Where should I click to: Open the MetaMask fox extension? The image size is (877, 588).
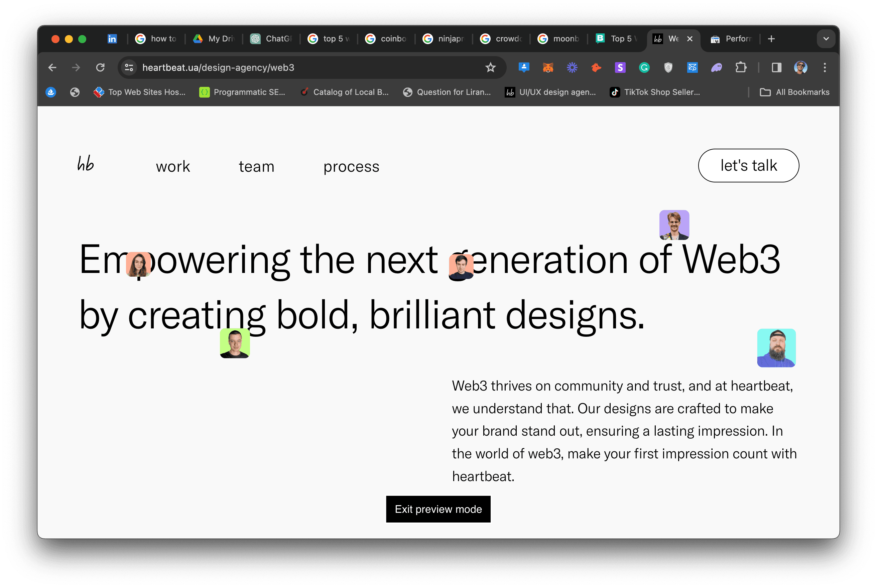(x=548, y=67)
